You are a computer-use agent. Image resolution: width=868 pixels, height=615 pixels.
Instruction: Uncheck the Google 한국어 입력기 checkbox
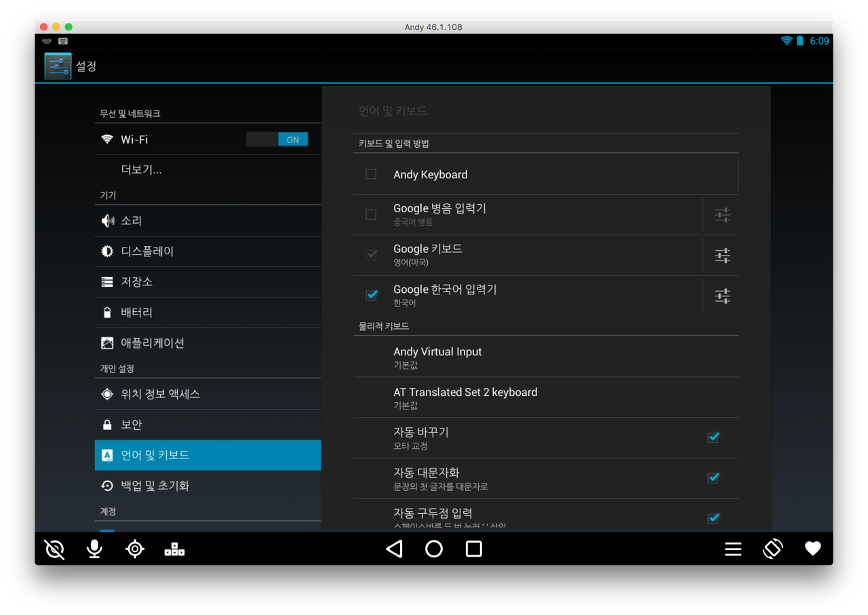point(372,295)
